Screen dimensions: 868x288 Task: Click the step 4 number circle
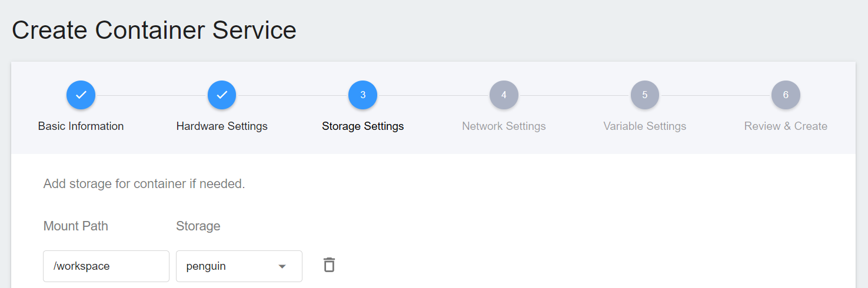pos(504,95)
